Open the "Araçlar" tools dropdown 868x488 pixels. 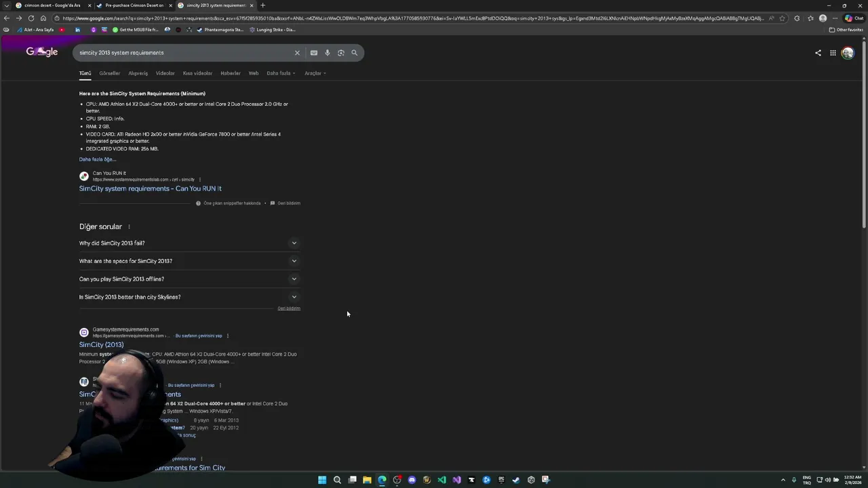(315, 73)
